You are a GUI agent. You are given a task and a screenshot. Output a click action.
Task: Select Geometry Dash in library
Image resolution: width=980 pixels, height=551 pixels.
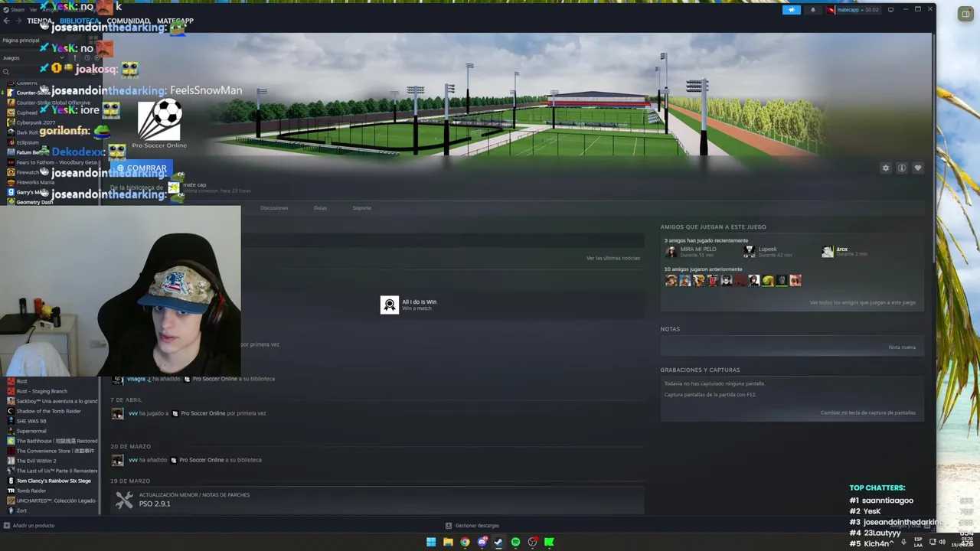(x=34, y=202)
